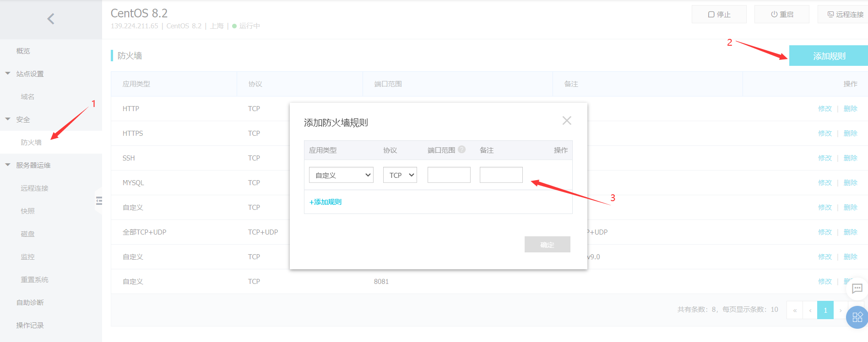
Task: Collapse the 安全 sidebar section
Action: click(x=8, y=119)
